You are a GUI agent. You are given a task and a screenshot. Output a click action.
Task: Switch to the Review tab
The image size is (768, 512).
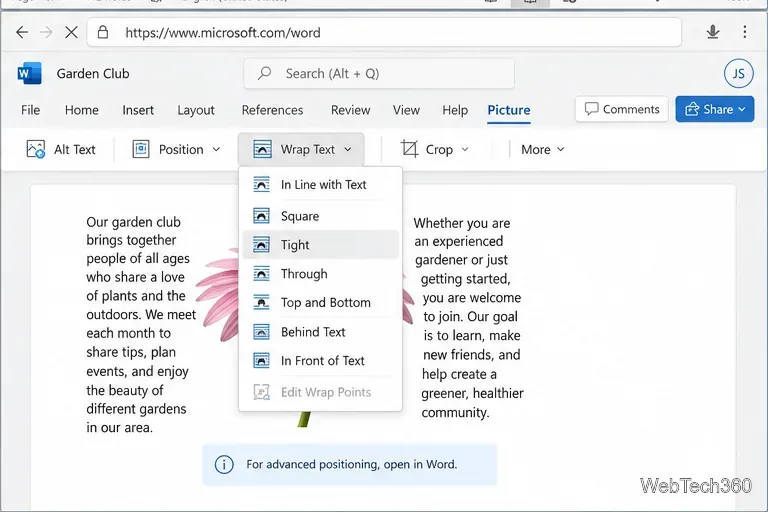[x=351, y=110]
